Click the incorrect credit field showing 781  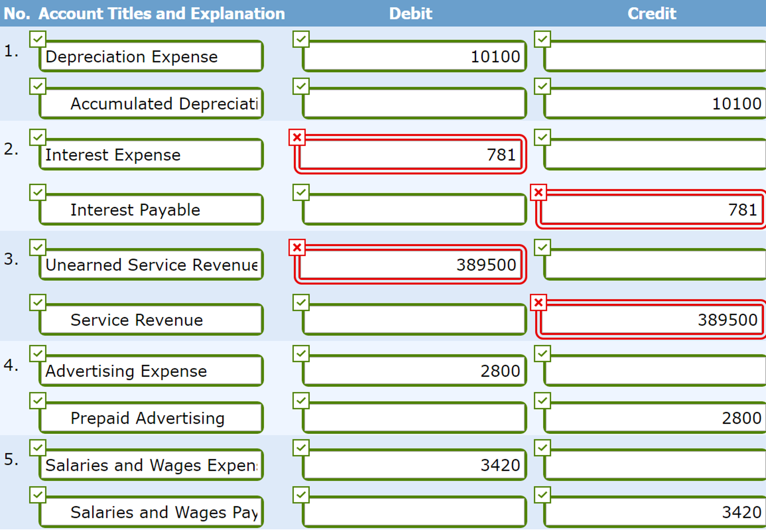click(x=651, y=210)
